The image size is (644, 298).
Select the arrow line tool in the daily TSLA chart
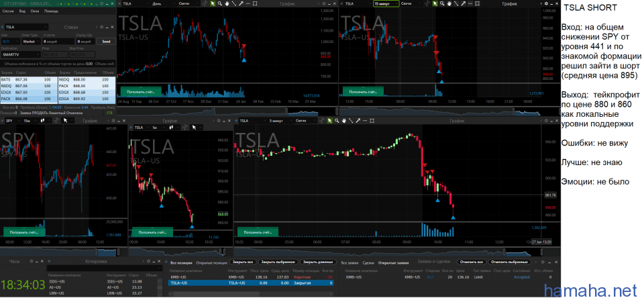pyautogui.click(x=241, y=3)
